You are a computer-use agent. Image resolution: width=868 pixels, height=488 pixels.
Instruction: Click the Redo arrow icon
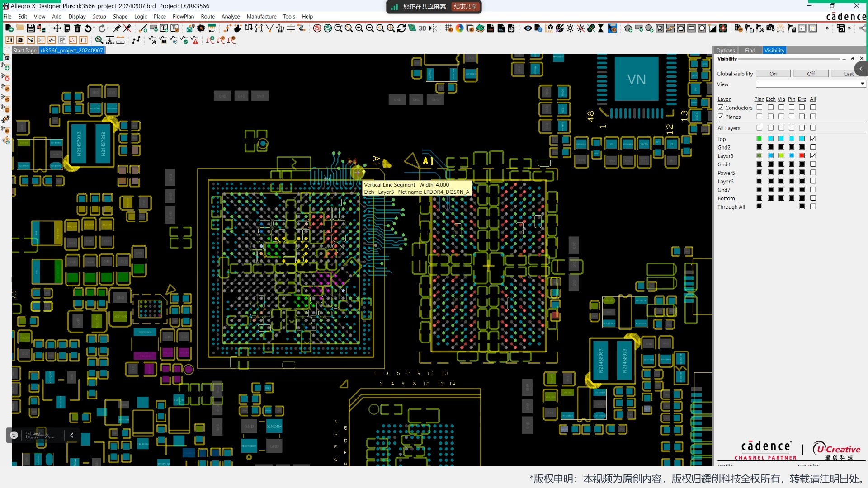pos(102,28)
